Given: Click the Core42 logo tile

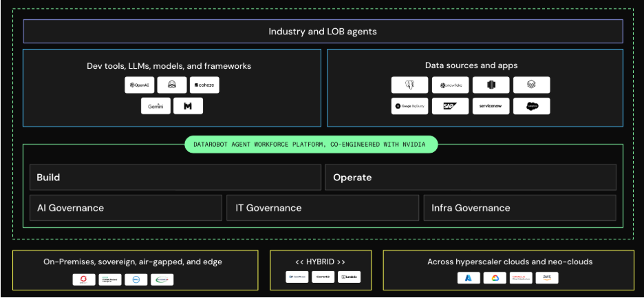Looking at the screenshot, I should (x=323, y=277).
